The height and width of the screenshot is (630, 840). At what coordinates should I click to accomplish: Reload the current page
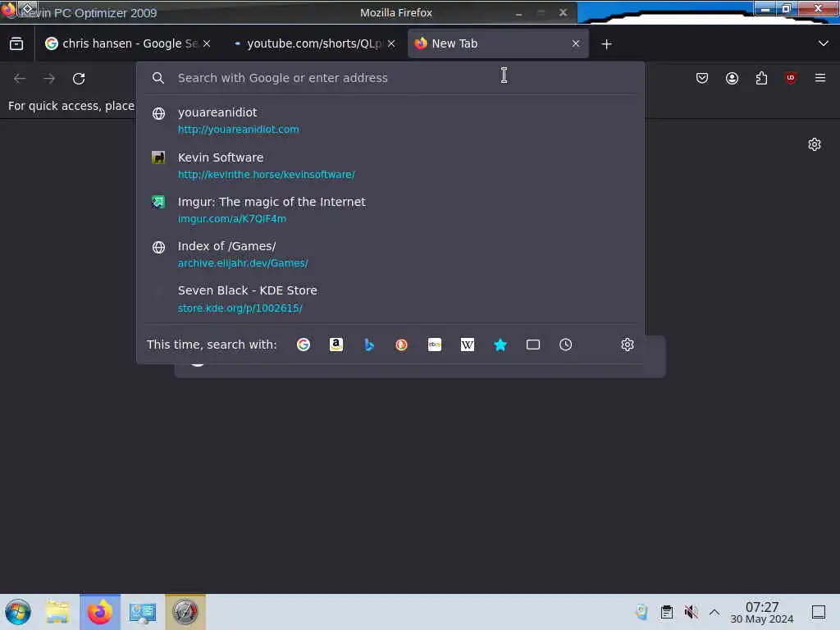click(x=79, y=79)
